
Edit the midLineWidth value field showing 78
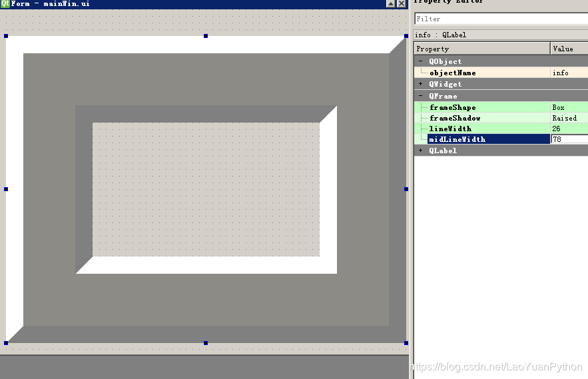(569, 139)
